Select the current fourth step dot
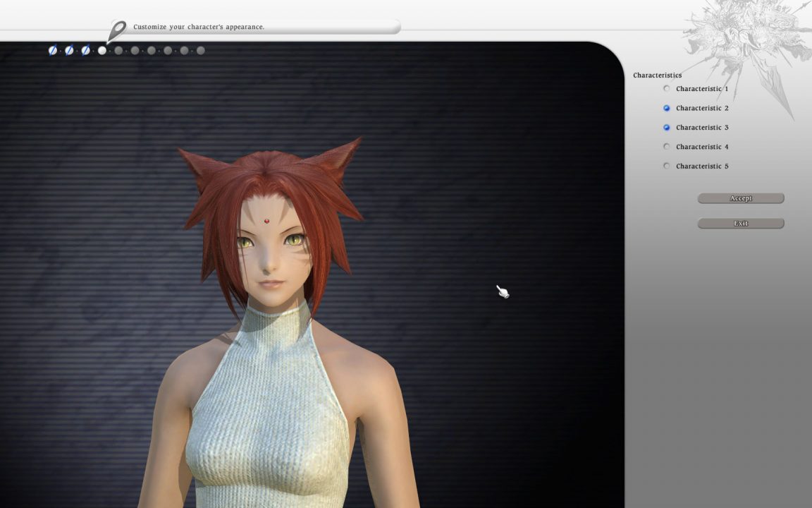812x508 pixels. pos(102,50)
